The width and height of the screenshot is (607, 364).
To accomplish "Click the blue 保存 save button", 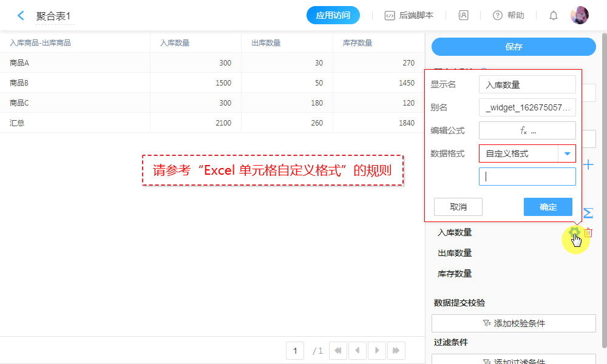I will 514,47.
